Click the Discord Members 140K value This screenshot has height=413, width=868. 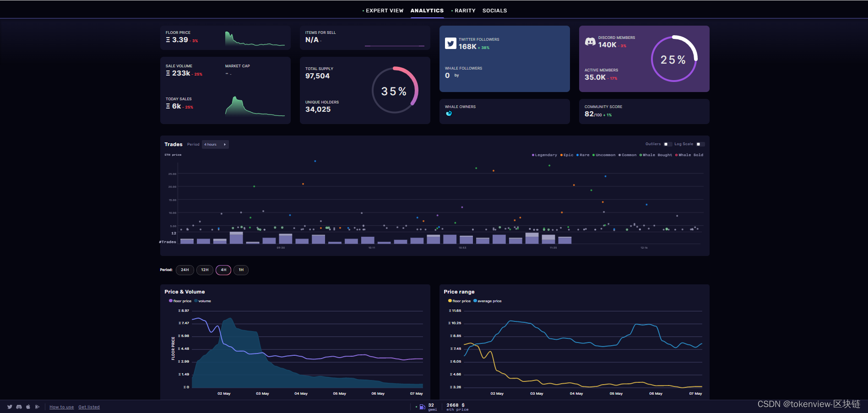pos(607,45)
